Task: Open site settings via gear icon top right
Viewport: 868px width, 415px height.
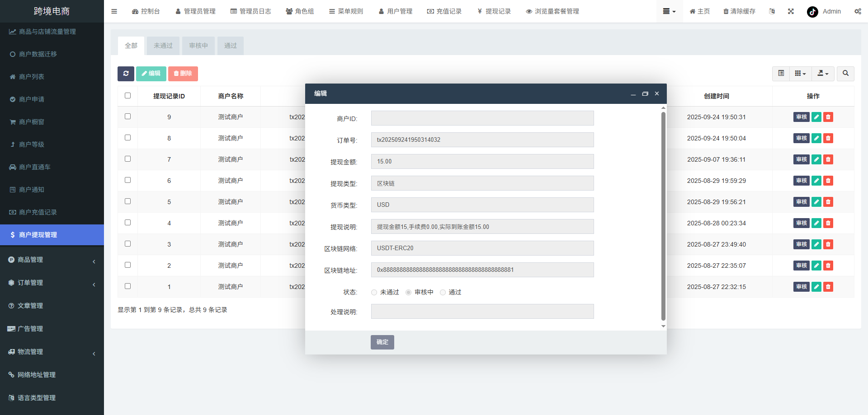Action: click(x=858, y=11)
